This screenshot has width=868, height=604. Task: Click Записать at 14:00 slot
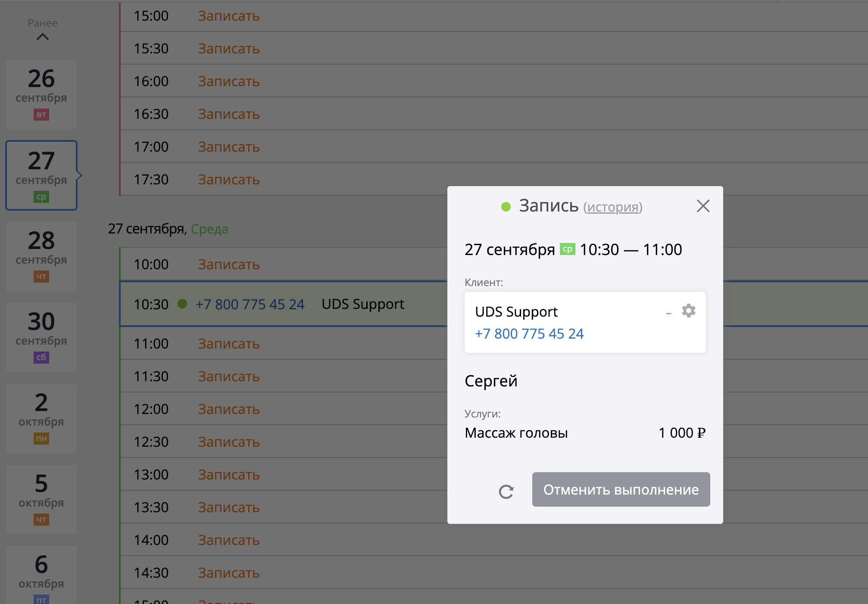(229, 540)
